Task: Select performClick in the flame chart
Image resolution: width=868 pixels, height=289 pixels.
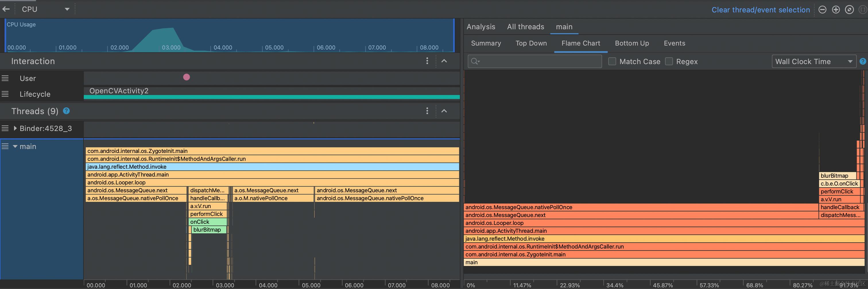Action: 839,191
